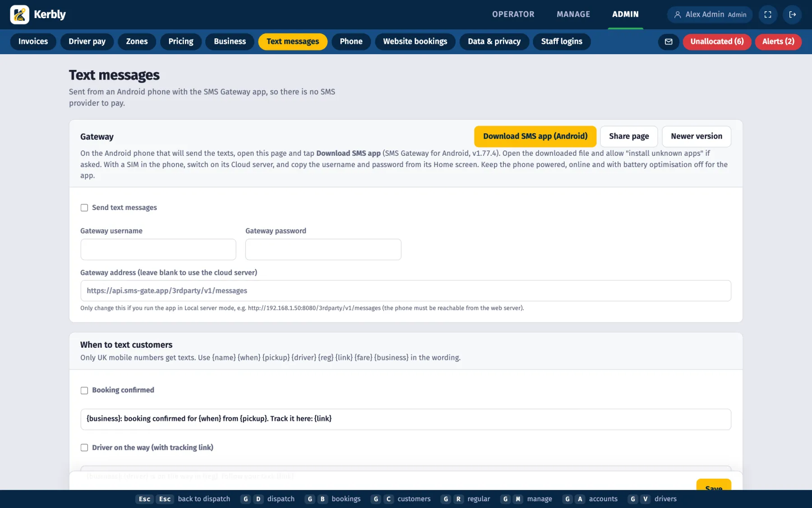
Task: Select the ADMIN section
Action: click(625, 14)
